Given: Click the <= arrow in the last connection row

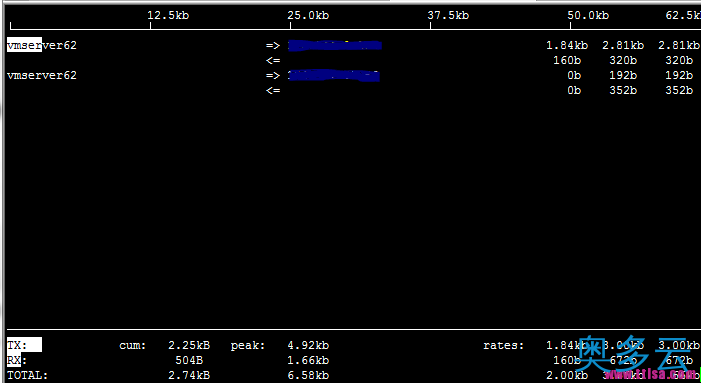Looking at the screenshot, I should [x=273, y=90].
